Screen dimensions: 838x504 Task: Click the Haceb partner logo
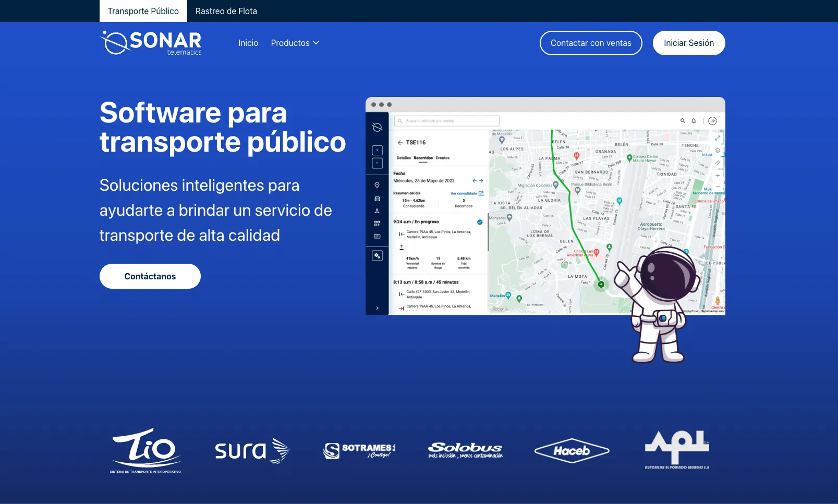coord(572,451)
